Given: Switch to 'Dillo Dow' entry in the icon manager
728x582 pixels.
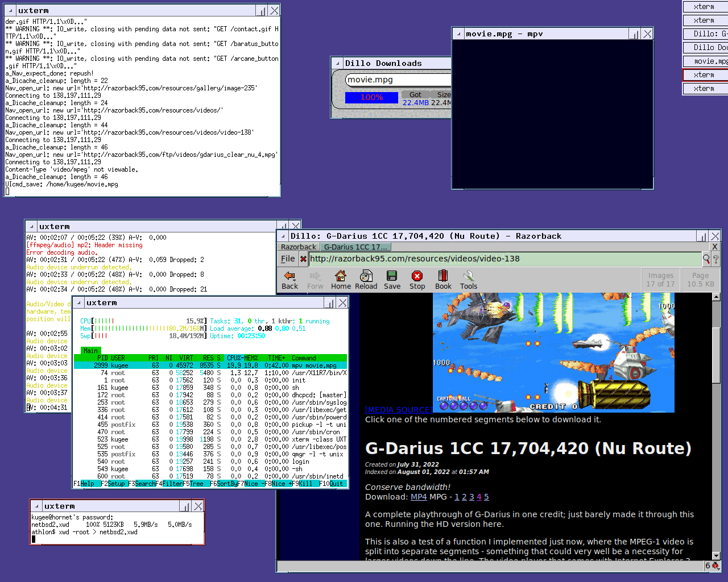Looking at the screenshot, I should coord(706,48).
